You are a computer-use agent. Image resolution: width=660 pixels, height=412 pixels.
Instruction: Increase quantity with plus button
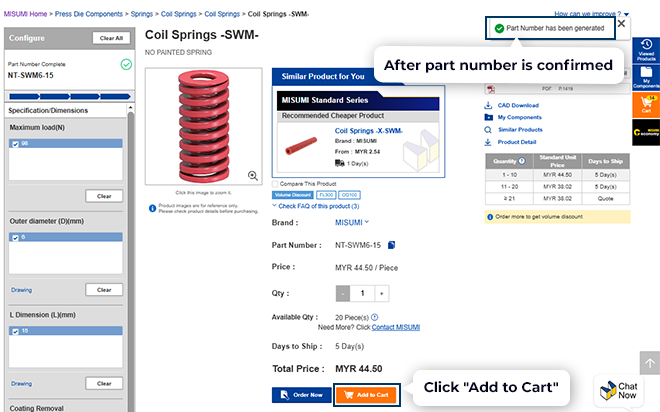point(382,293)
